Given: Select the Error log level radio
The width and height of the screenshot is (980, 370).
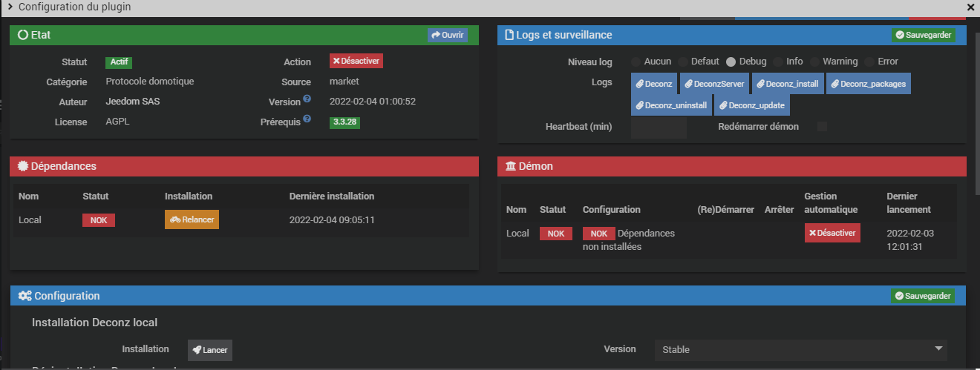Looking at the screenshot, I should point(869,62).
